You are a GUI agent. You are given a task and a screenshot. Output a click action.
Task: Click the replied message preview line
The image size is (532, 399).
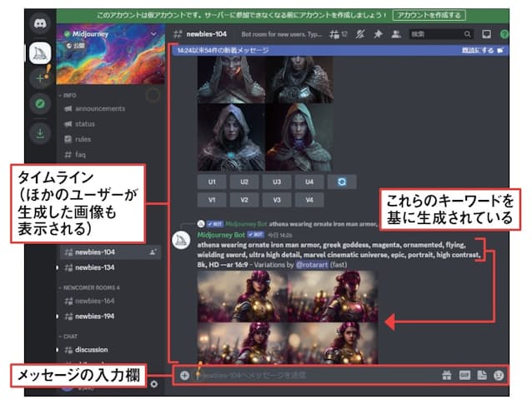288,224
